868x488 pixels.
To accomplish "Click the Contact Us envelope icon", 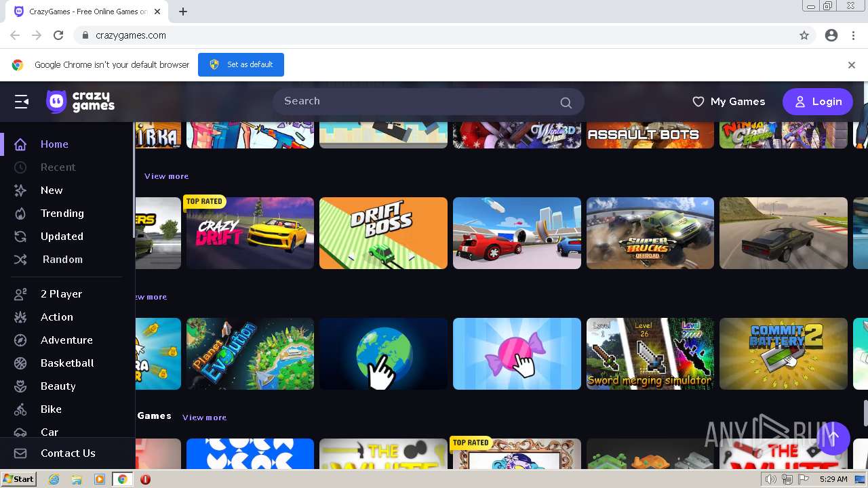I will pyautogui.click(x=20, y=453).
